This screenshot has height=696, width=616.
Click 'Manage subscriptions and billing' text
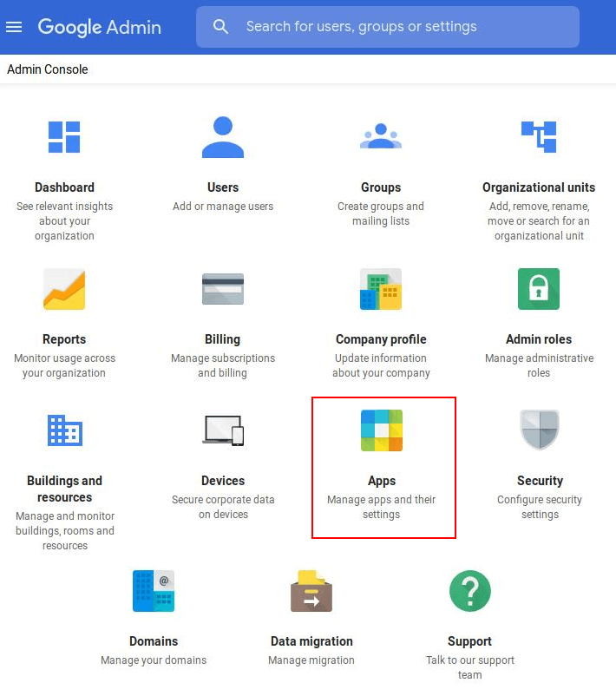(x=223, y=365)
